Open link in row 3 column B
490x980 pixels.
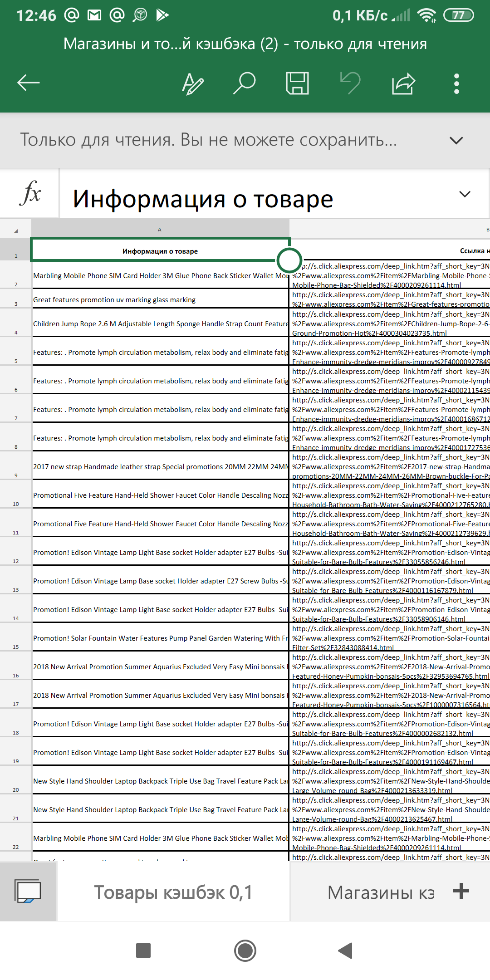pyautogui.click(x=390, y=299)
